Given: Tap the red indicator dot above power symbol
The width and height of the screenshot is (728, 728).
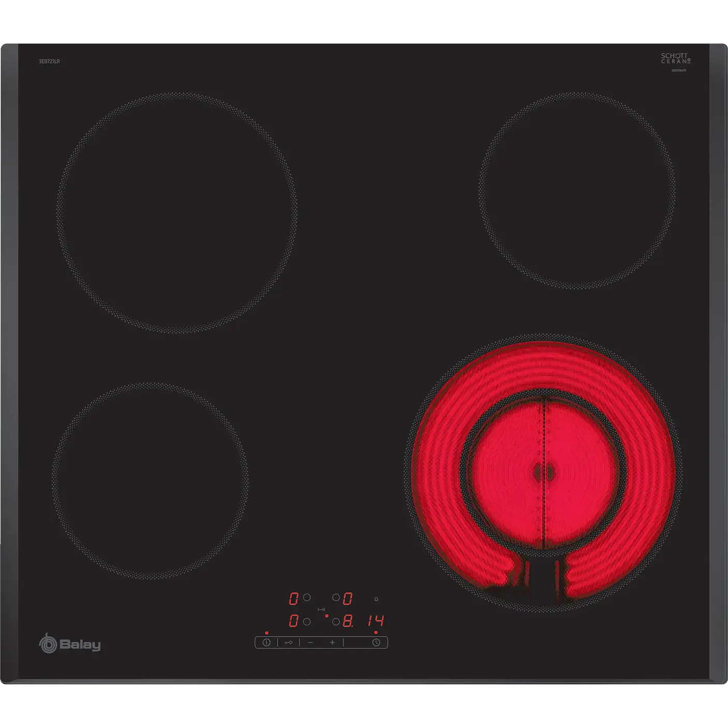Looking at the screenshot, I should 267,633.
